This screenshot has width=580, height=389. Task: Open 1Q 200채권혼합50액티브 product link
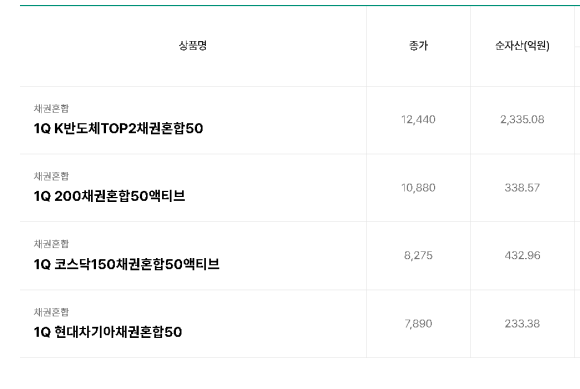click(x=109, y=196)
